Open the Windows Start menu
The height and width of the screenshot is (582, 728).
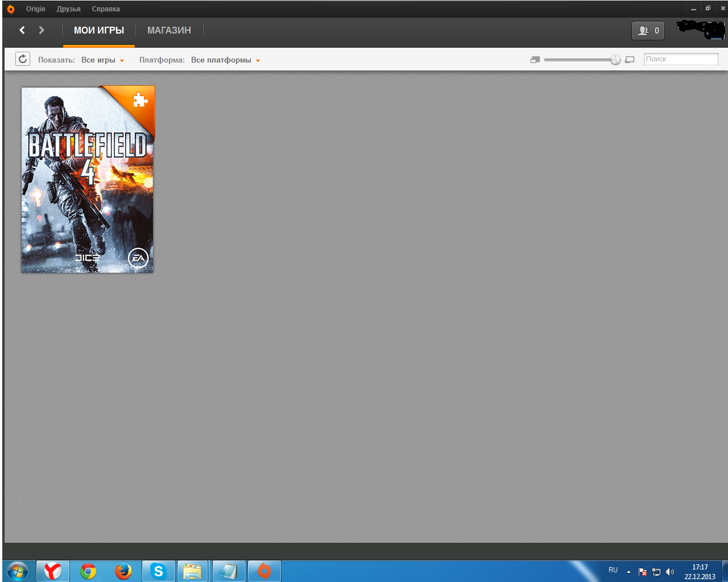point(17,571)
